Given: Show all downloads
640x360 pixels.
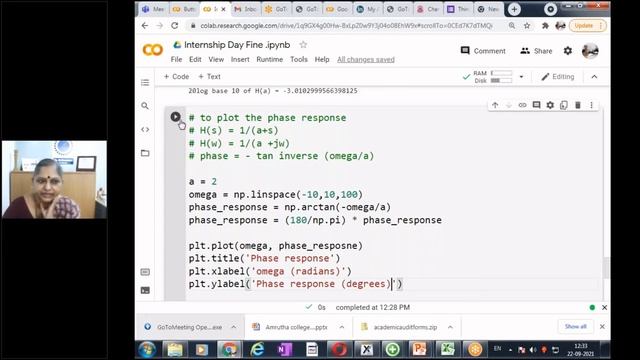Looking at the screenshot, I should click(576, 327).
